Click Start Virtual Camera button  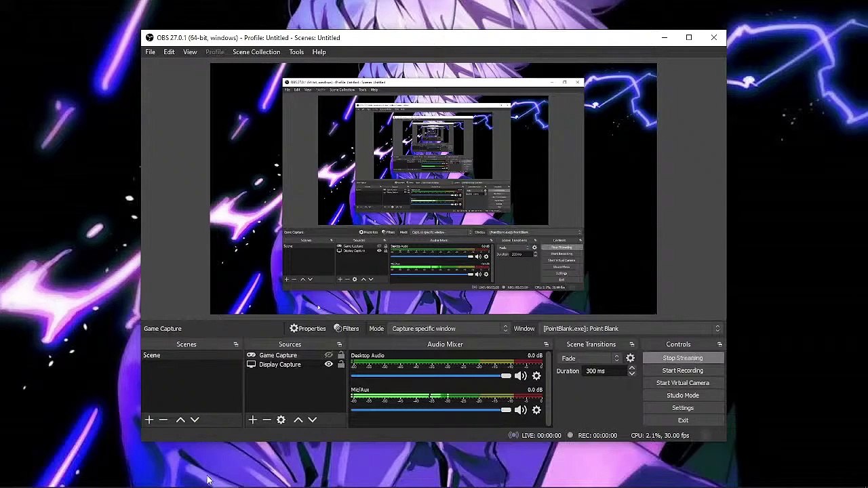point(683,383)
